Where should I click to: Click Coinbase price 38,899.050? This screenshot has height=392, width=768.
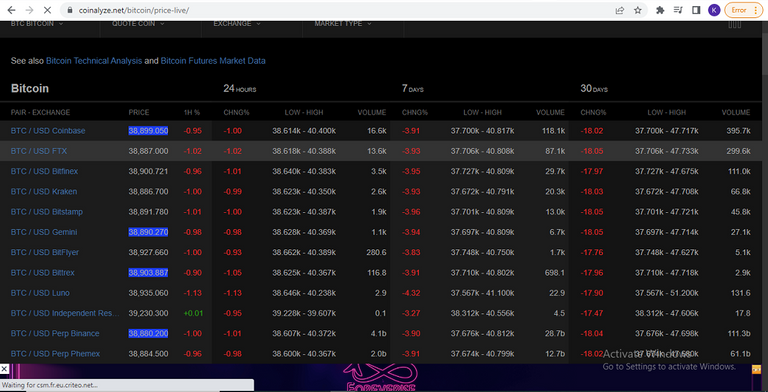point(148,131)
